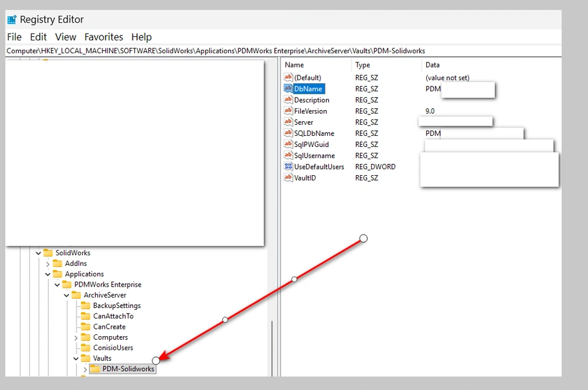Select the VaultID entry
The height and width of the screenshot is (390, 588).
[x=305, y=178]
